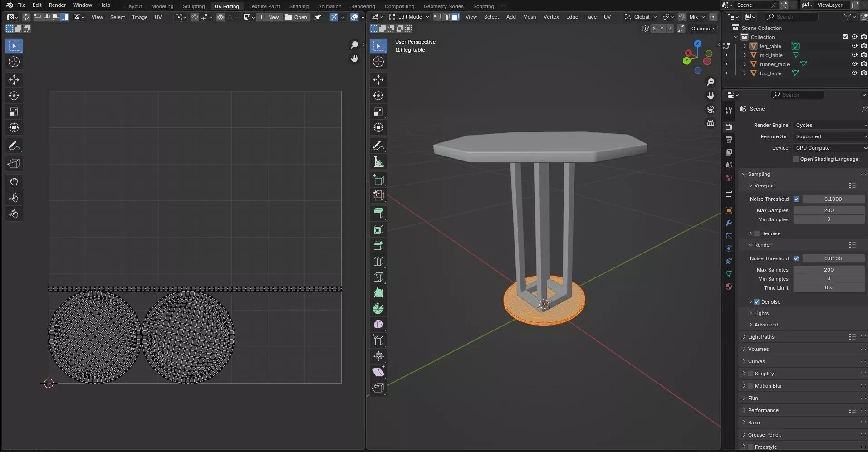Adjust Time Limit 0 s field
Image resolution: width=868 pixels, height=452 pixels.
point(829,288)
